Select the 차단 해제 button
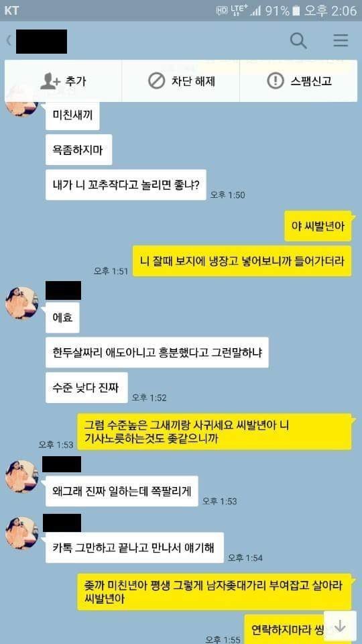The image size is (362, 644). (x=180, y=81)
